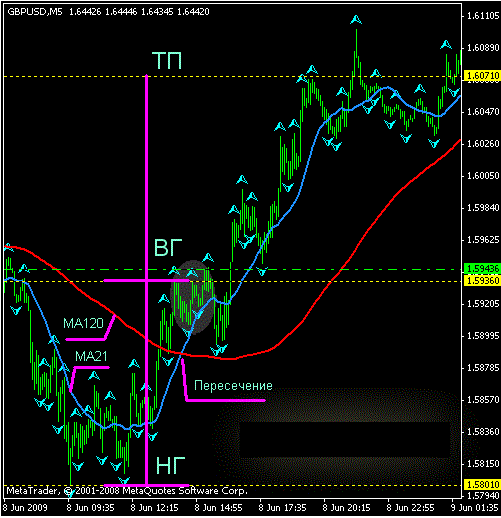
Task: Click the 1.60890 price scale value
Action: (483, 48)
